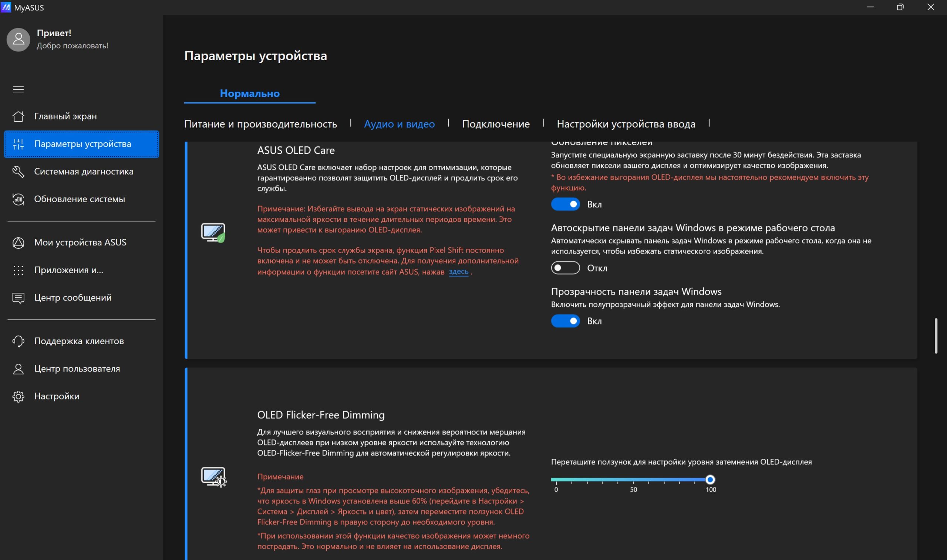Screen dimensions: 947x560
Task: Minimize the MyASUS window
Action: click(870, 7)
